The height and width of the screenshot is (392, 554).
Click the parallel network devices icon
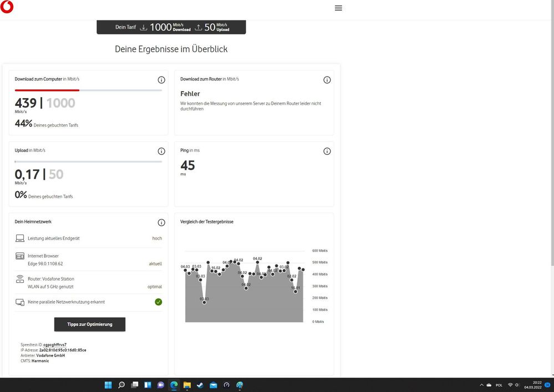(20, 302)
